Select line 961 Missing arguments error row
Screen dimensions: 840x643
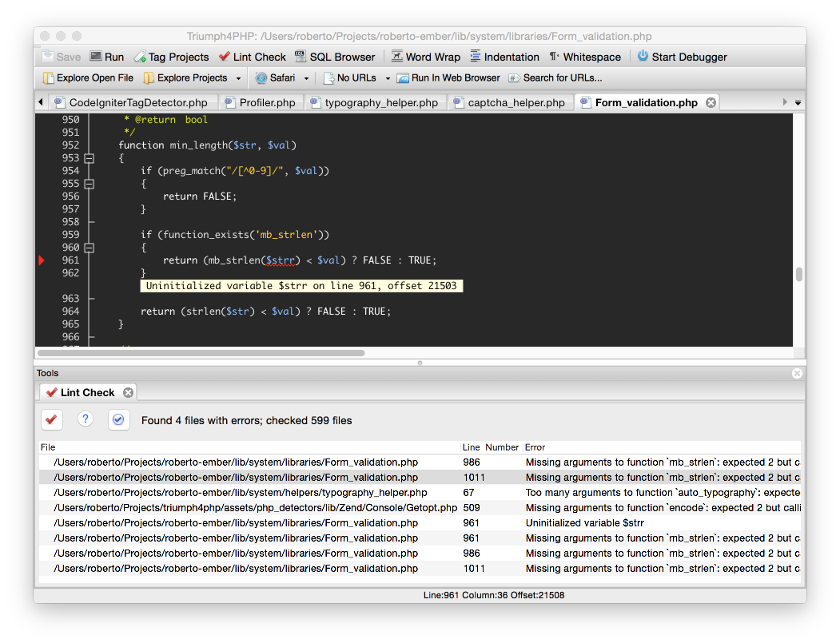pyautogui.click(x=420, y=538)
